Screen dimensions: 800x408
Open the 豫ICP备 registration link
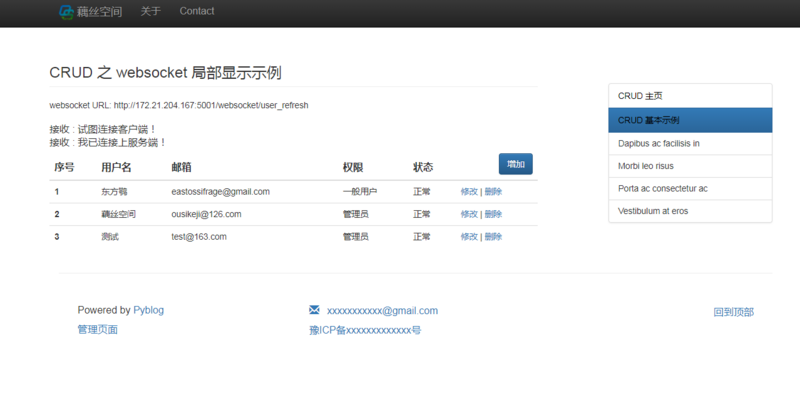tap(365, 330)
